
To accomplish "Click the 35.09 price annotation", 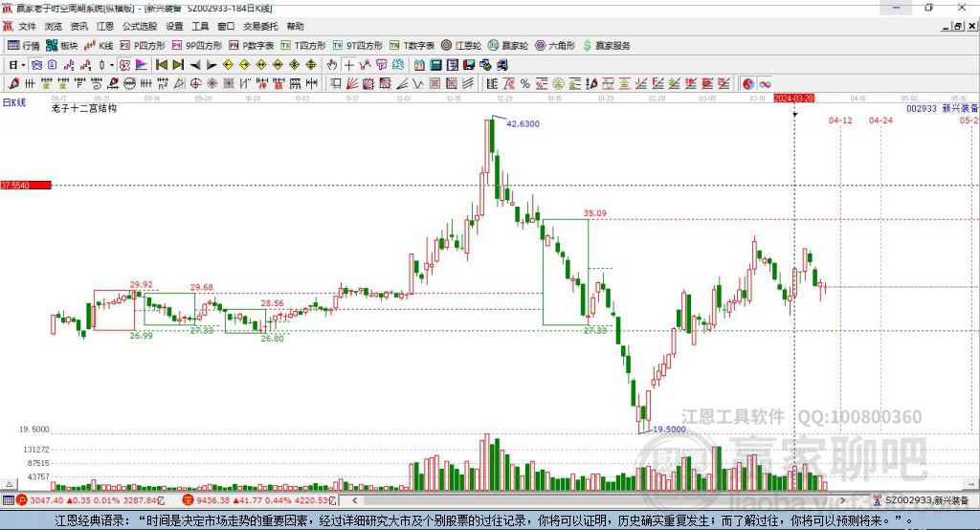I will (595, 213).
